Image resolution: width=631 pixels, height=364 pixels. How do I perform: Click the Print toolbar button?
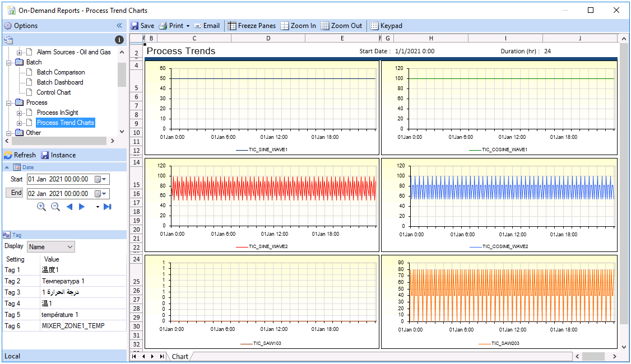pos(171,26)
